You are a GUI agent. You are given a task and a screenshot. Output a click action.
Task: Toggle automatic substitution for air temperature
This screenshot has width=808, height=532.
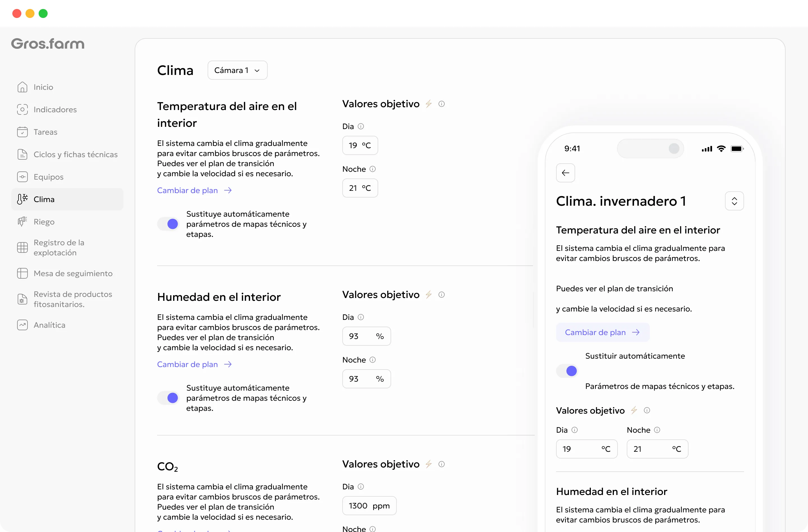168,224
